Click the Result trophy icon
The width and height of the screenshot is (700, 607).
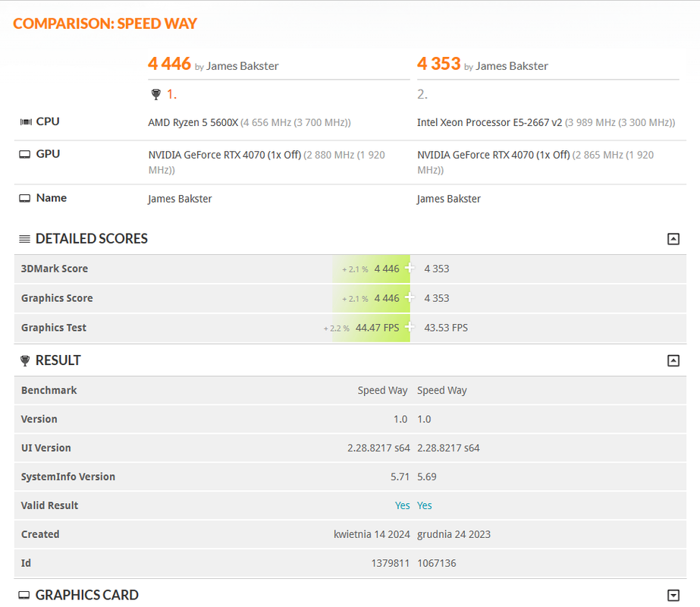25,360
